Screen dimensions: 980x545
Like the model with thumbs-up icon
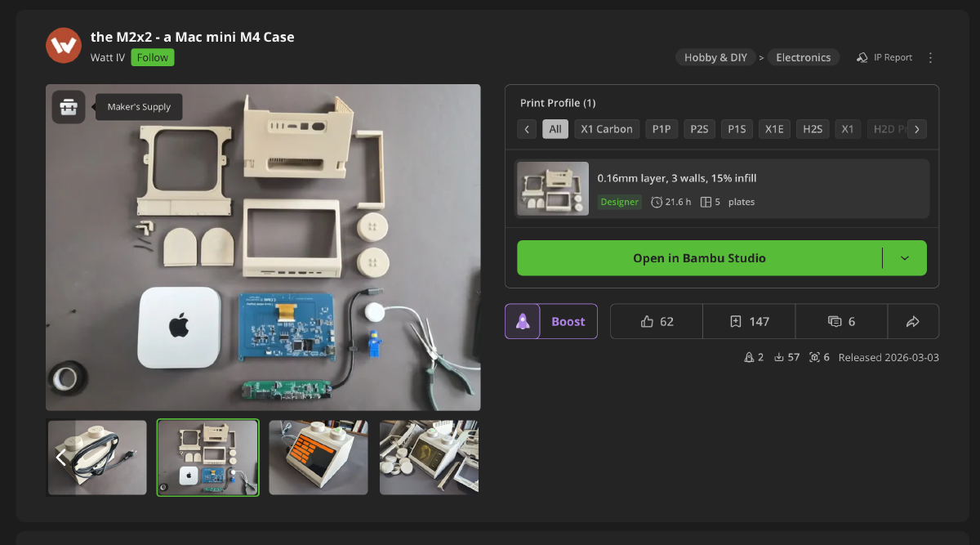pyautogui.click(x=657, y=321)
